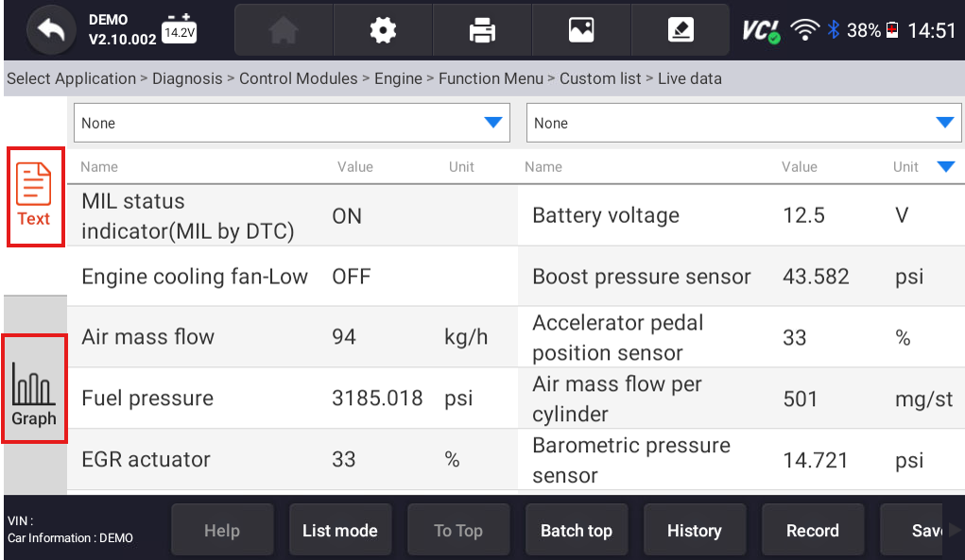Toggle Wi-Fi in the status bar

(x=804, y=27)
